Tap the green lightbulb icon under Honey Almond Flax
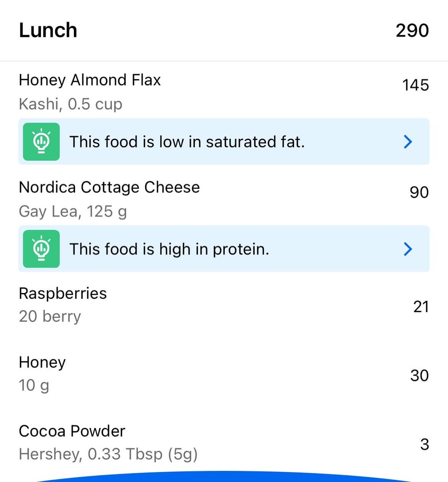Screen dimensions: 448x482 pos(41,142)
